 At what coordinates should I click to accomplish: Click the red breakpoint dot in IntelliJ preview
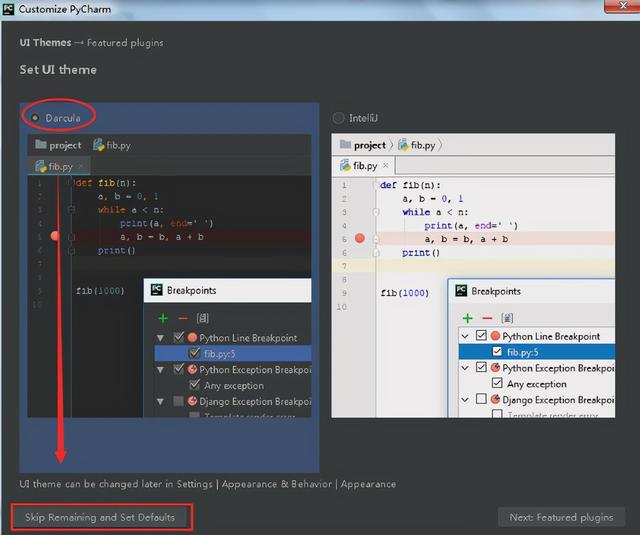point(360,238)
